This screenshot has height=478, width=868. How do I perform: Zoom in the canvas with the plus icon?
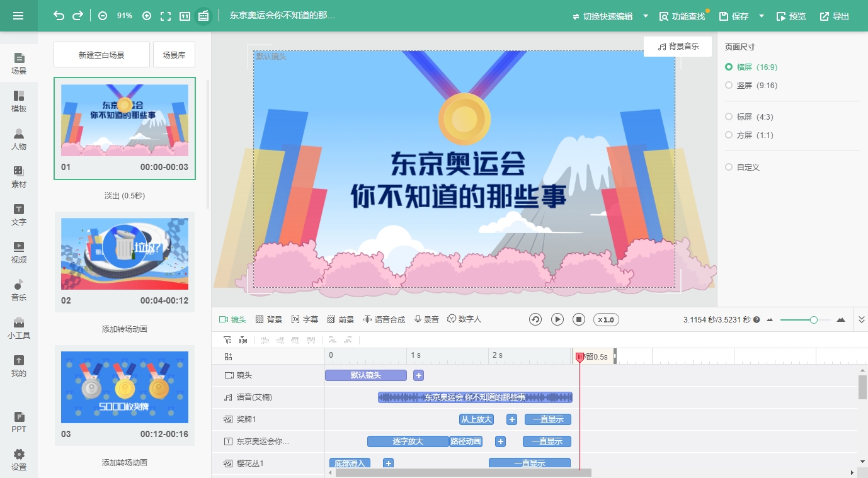click(147, 16)
